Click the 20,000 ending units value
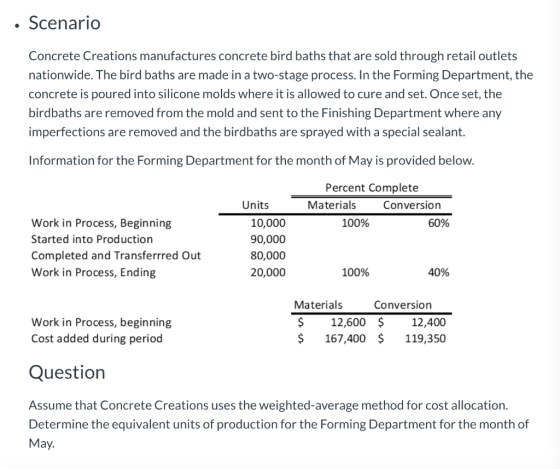 pyautogui.click(x=268, y=272)
